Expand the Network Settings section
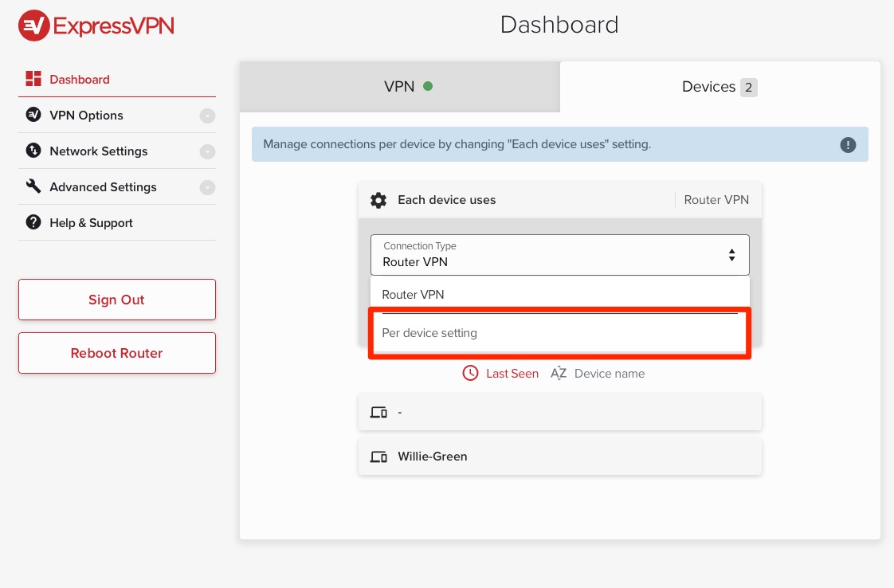The image size is (894, 588). (207, 151)
